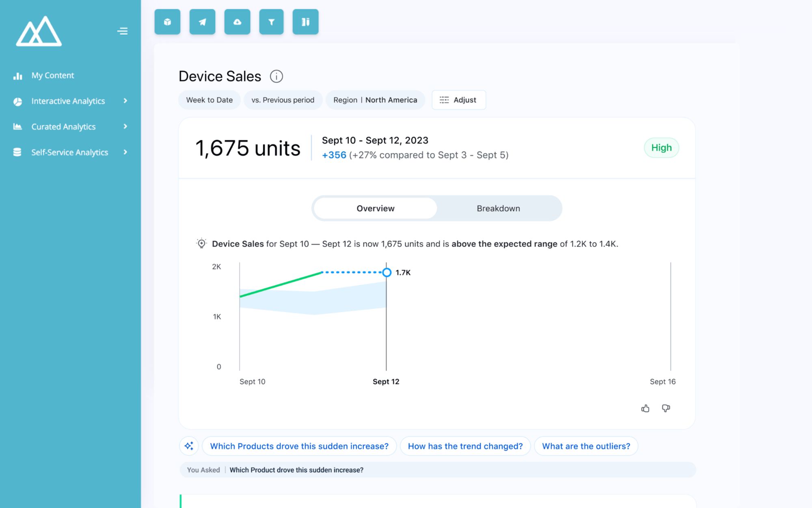This screenshot has height=508, width=812.
Task: Click the AI sparkle suggestions icon
Action: pos(189,446)
